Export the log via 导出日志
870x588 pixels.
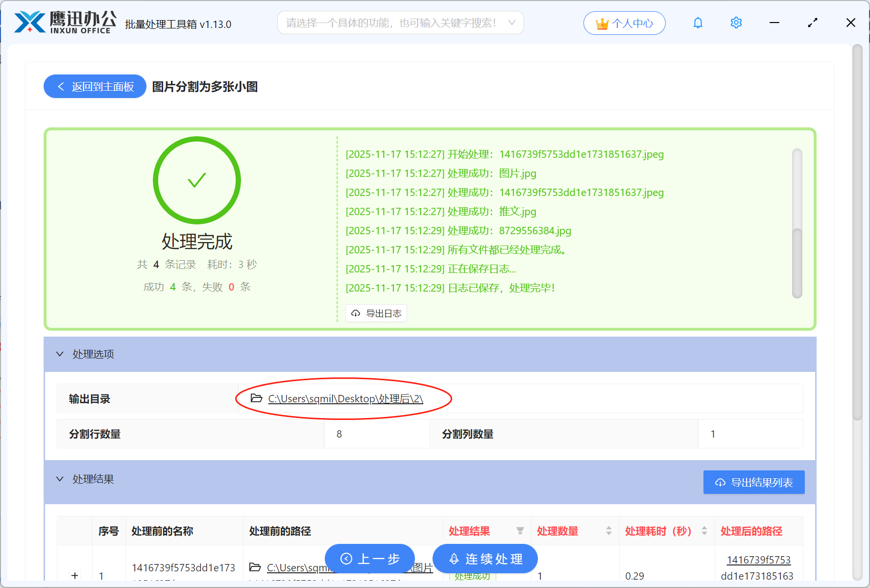(376, 313)
